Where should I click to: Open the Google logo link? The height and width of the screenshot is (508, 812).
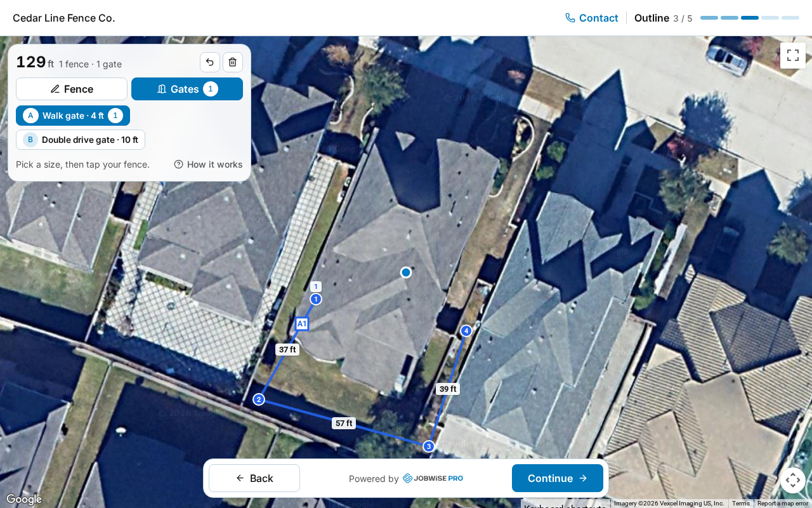point(24,499)
